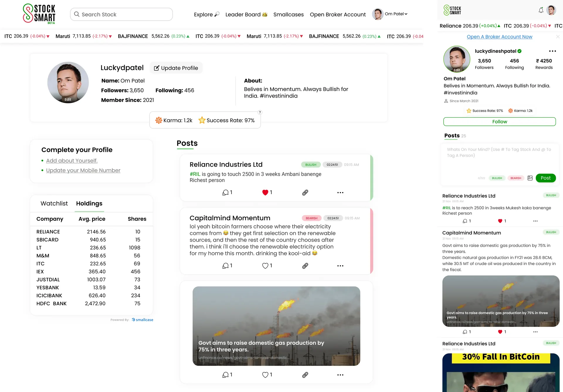View the 456 Following list in mobile view
Image resolution: width=563 pixels, height=392 pixels.
click(514, 64)
